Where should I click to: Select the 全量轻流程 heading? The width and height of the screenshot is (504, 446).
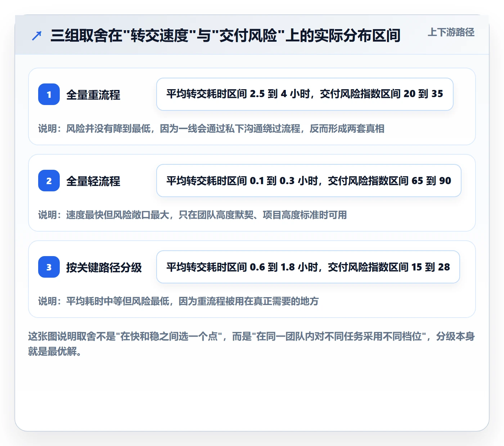click(x=93, y=181)
